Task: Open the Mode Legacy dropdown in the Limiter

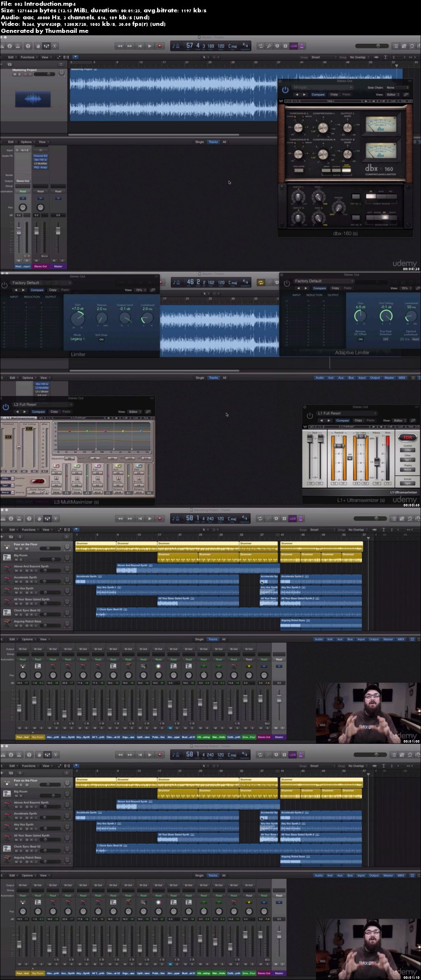Action: [77, 339]
